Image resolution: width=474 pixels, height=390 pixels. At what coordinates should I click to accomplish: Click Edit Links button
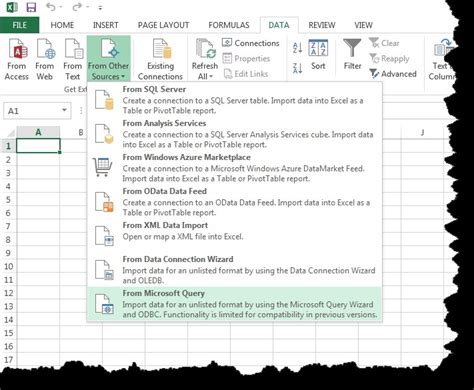pyautogui.click(x=246, y=74)
